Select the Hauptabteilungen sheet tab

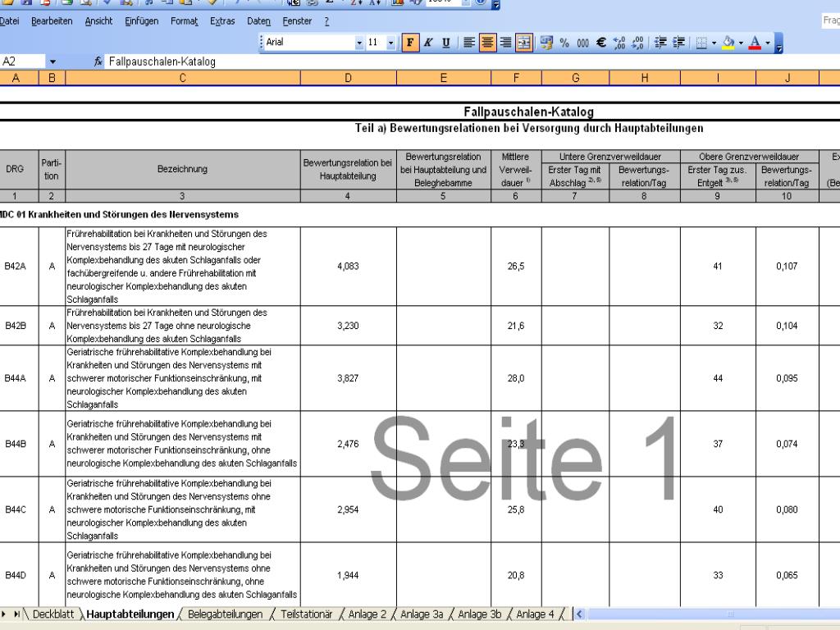click(130, 614)
